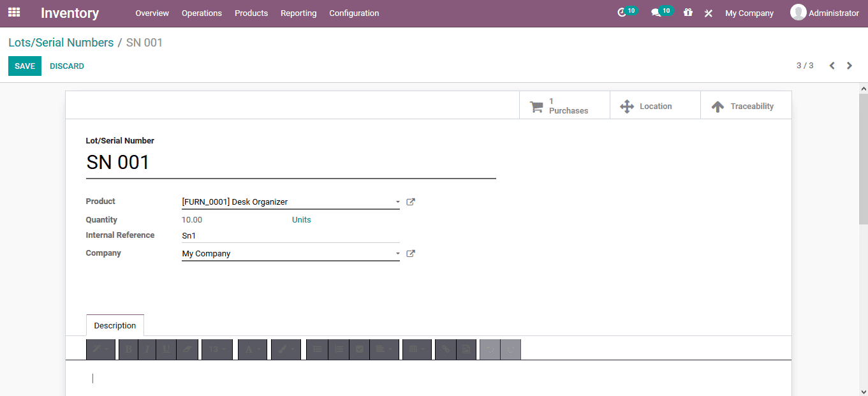868x396 pixels.
Task: Underline text using the editor toolbar
Action: click(166, 349)
